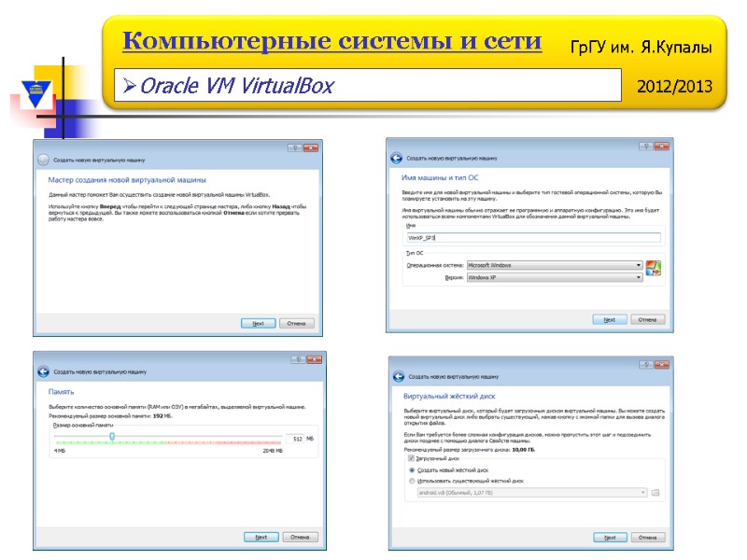The width and height of the screenshot is (747, 560).
Task: Click the Oracle VM VirtualBox slide subtitle
Action: 237,86
